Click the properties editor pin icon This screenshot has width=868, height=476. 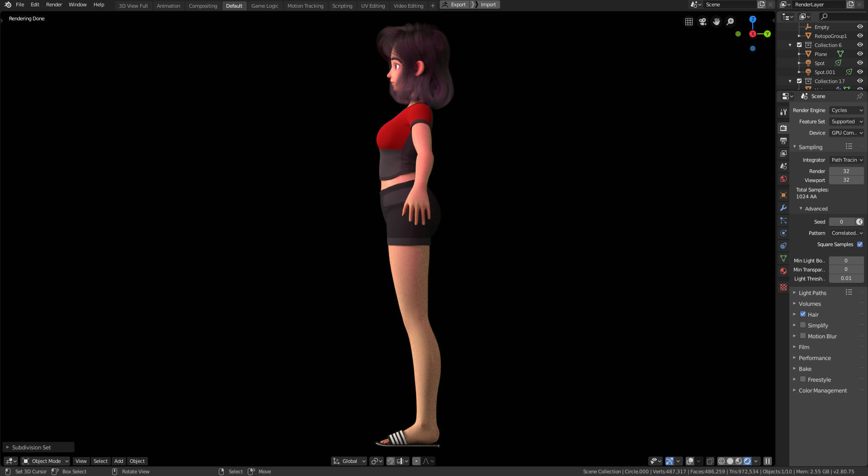click(859, 96)
